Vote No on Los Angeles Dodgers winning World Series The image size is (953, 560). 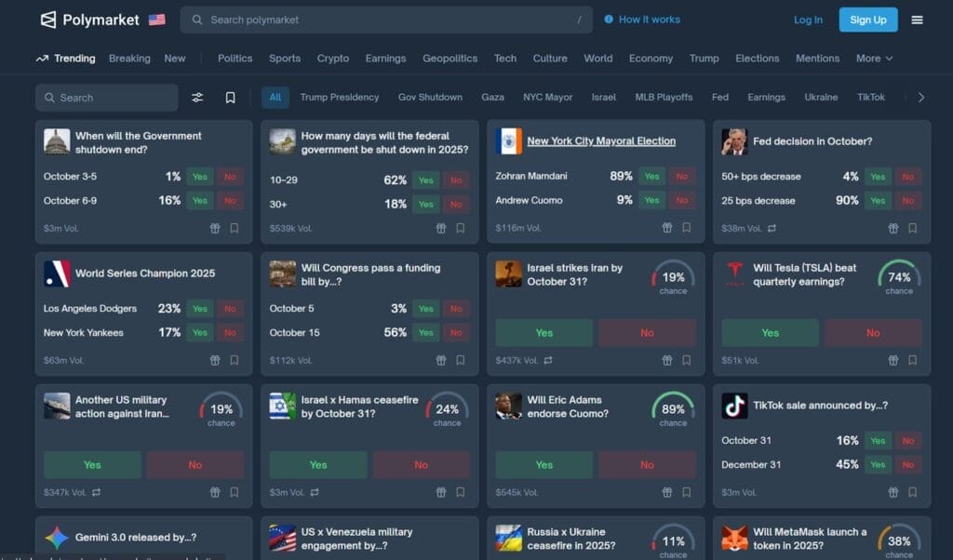click(x=230, y=308)
